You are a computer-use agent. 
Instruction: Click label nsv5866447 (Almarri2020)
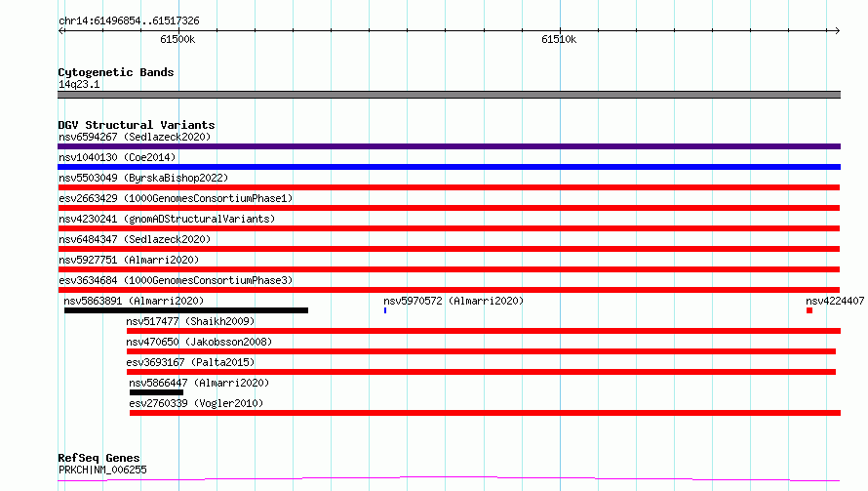pos(199,383)
